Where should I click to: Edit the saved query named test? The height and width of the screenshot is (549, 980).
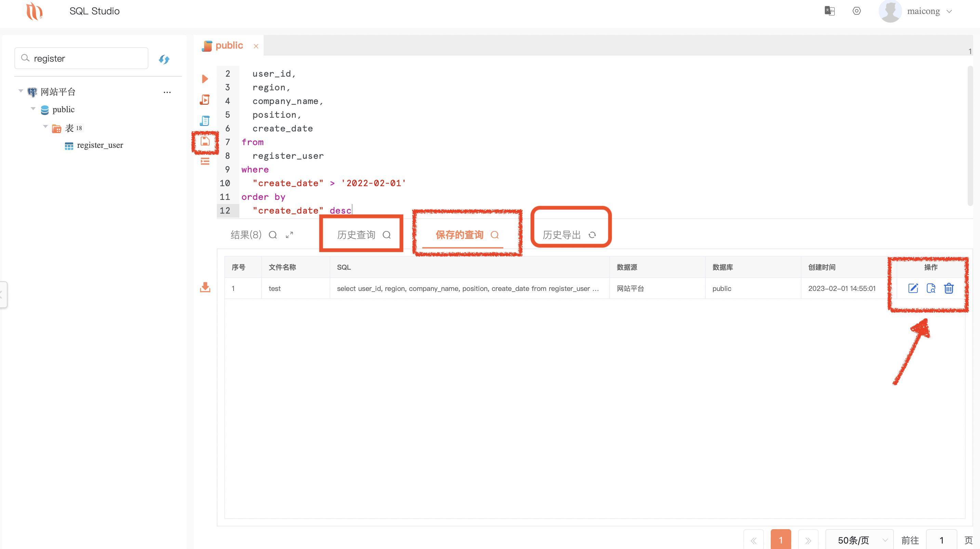[x=913, y=289]
